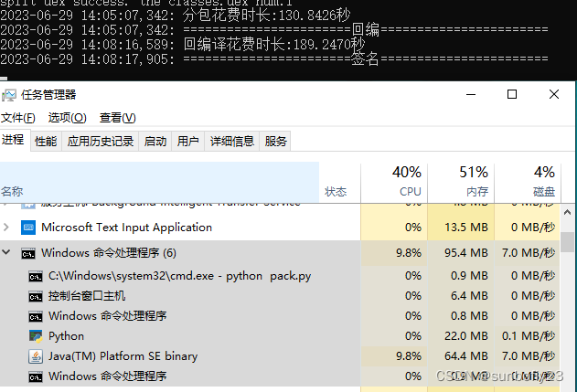Click the cmd.exe python pack.py icon
The image size is (577, 392).
(x=36, y=277)
